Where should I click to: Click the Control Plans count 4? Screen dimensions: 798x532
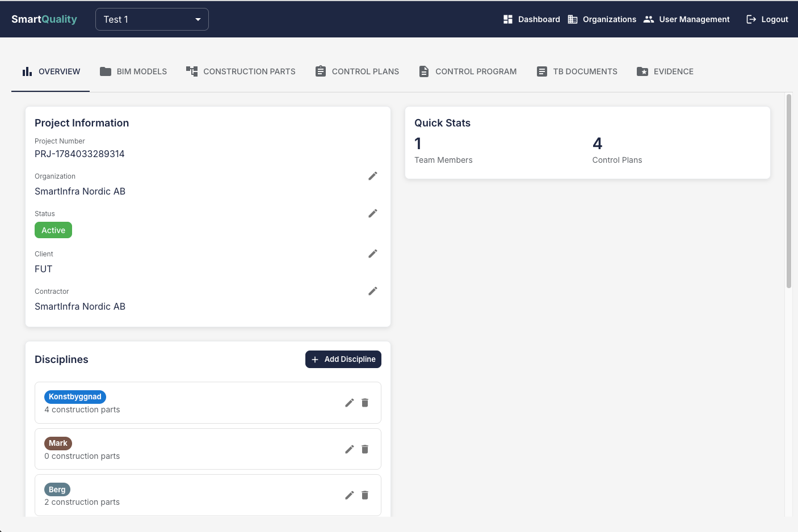coord(597,143)
